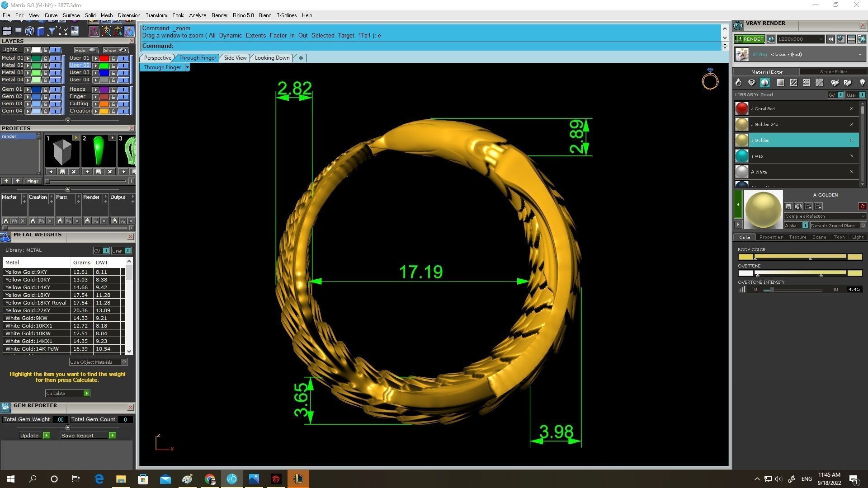Select the ring icon in Material Editor
This screenshot has height=488, width=868.
(x=738, y=83)
